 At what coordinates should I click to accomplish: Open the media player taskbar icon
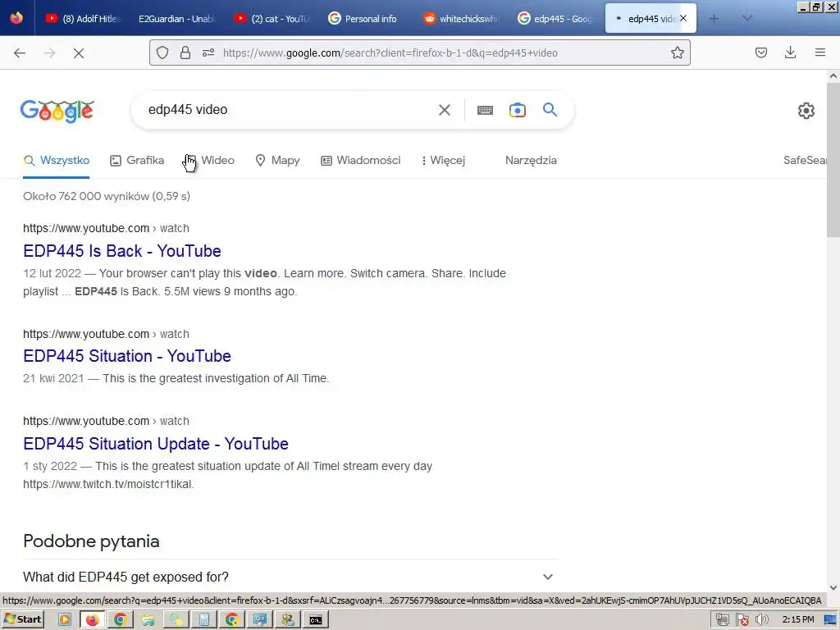65,620
